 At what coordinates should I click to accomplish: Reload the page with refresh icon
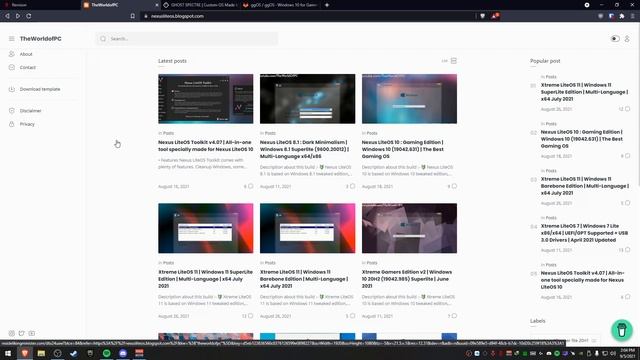pyautogui.click(x=29, y=16)
